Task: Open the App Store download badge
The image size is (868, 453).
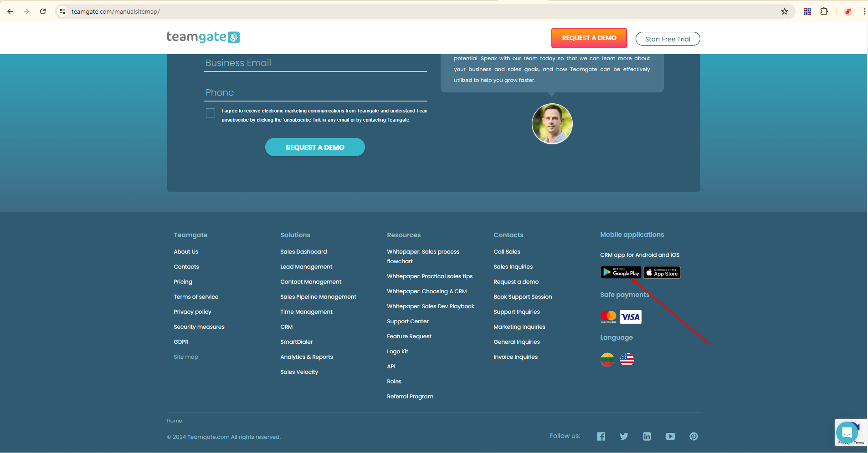Action: click(662, 272)
